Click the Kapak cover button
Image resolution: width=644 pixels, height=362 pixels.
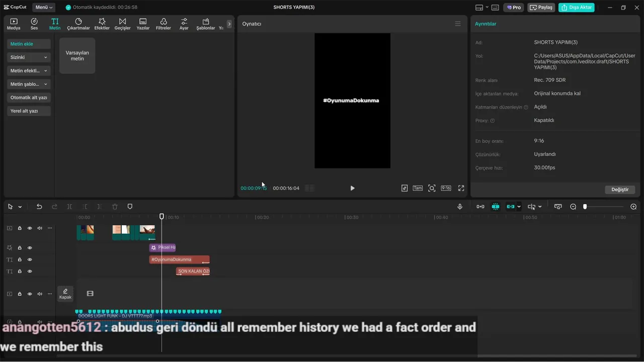point(65,294)
